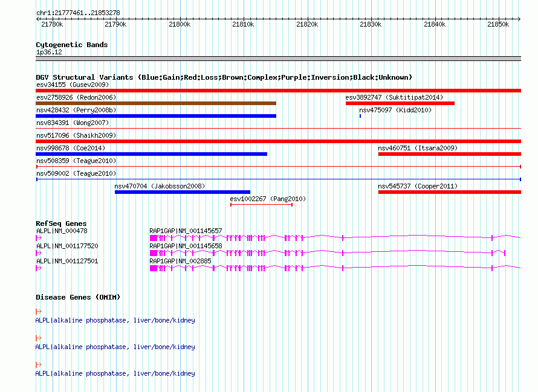Click the 21780k ruler tick label
Viewport: 538px width, 392px height.
52,24
